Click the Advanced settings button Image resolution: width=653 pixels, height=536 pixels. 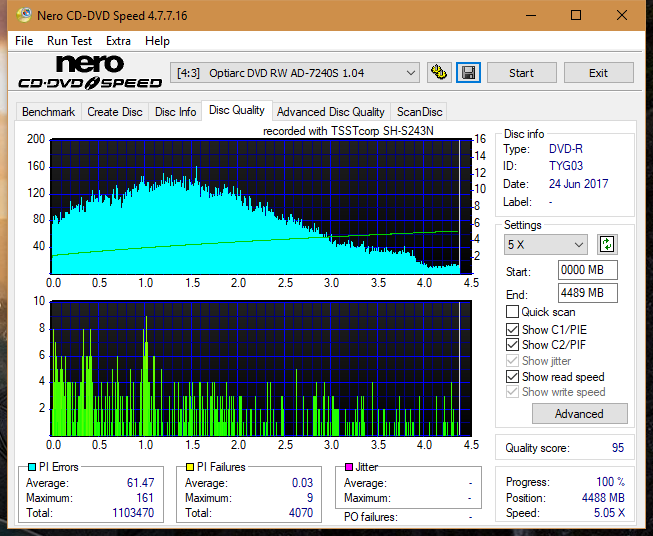click(579, 414)
